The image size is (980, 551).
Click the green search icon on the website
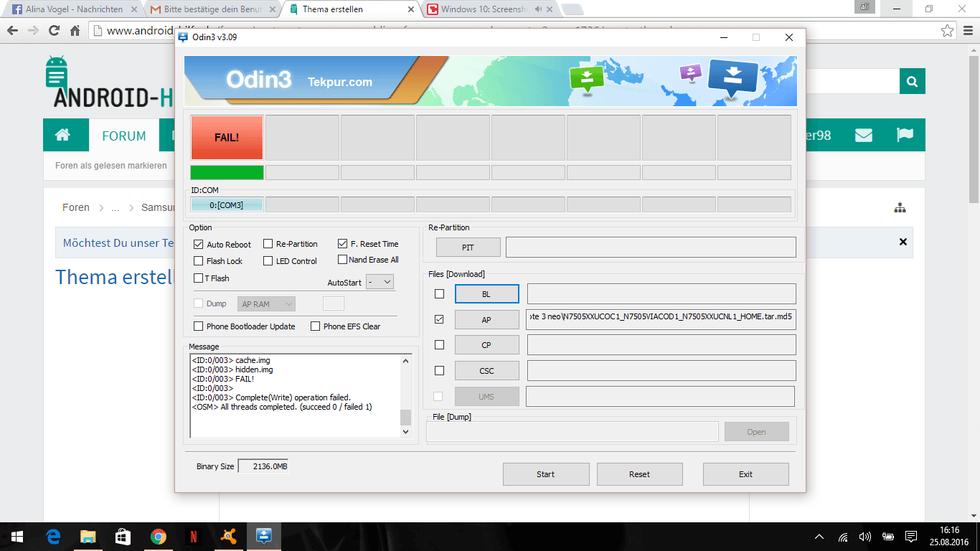point(912,82)
